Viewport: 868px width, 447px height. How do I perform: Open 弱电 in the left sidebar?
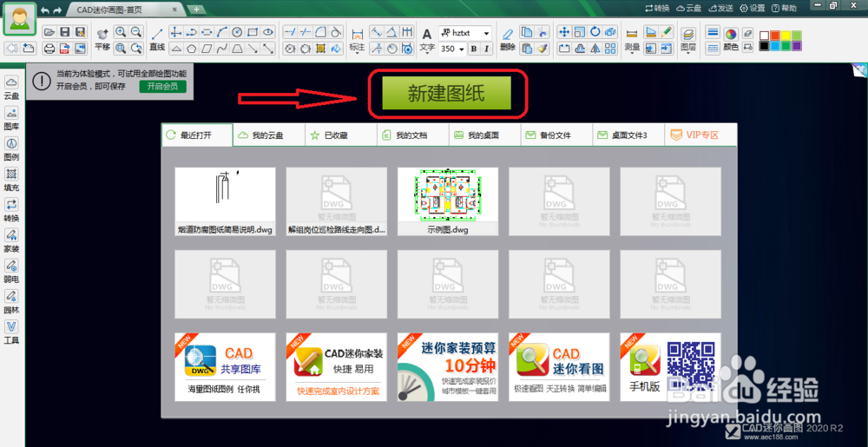pos(11,271)
